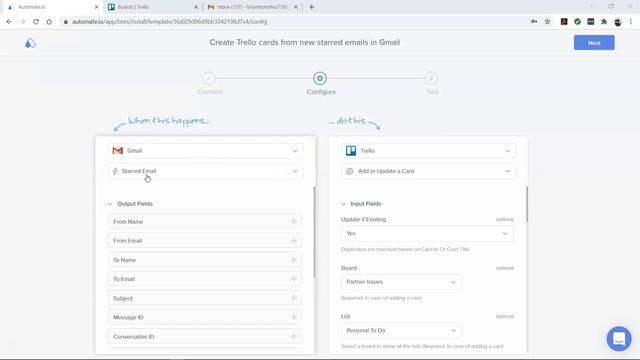Select the Configure step circle
This screenshot has height=360, width=640.
320,78
